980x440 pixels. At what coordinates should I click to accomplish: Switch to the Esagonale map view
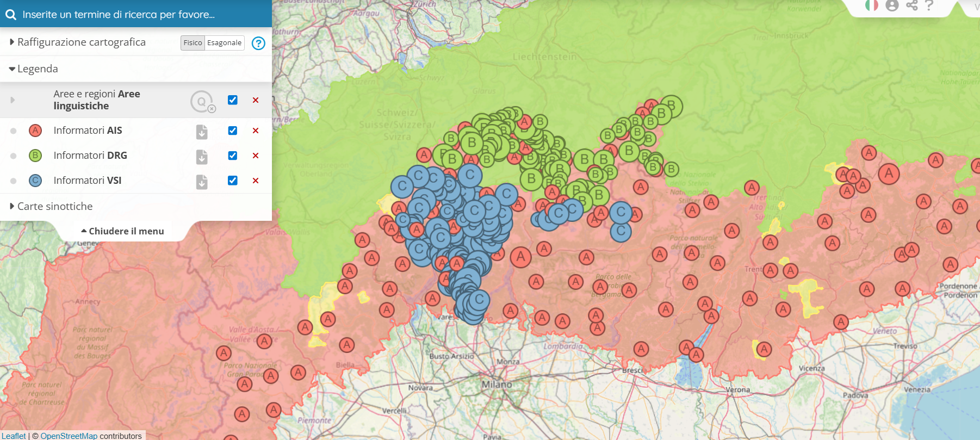[x=224, y=43]
